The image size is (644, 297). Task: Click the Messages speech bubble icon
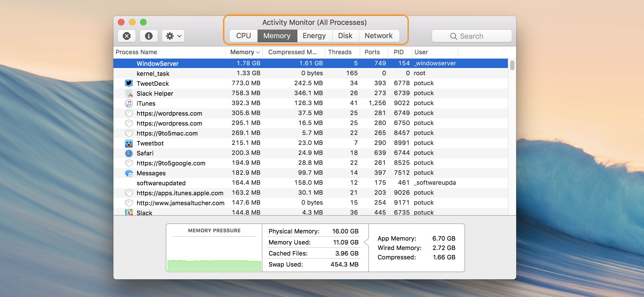[129, 173]
